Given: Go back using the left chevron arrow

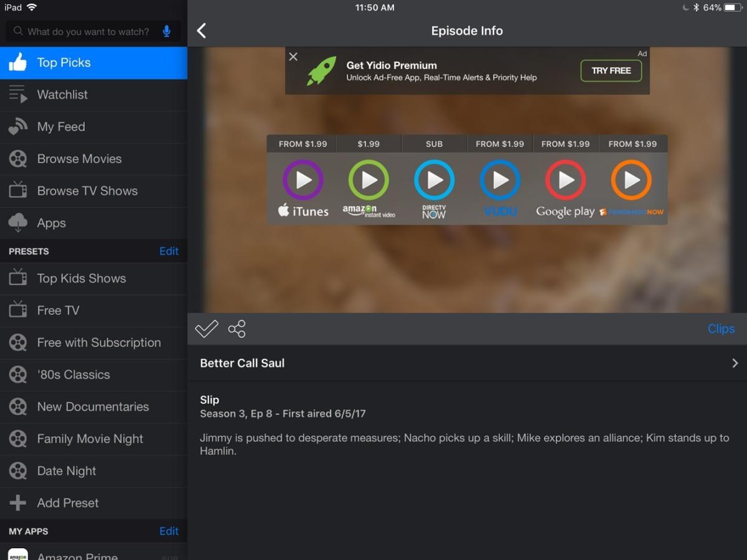Looking at the screenshot, I should click(201, 31).
